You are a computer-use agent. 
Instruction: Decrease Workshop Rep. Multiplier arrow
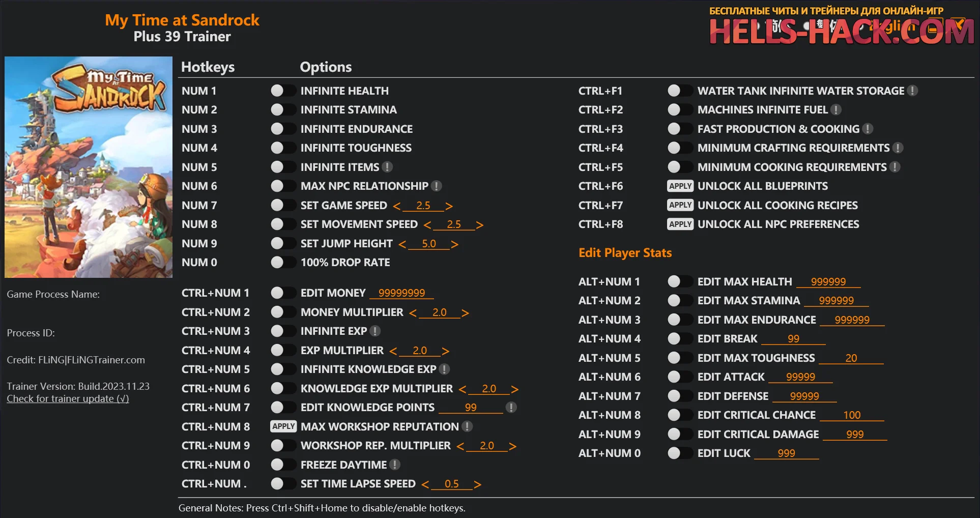pos(460,446)
